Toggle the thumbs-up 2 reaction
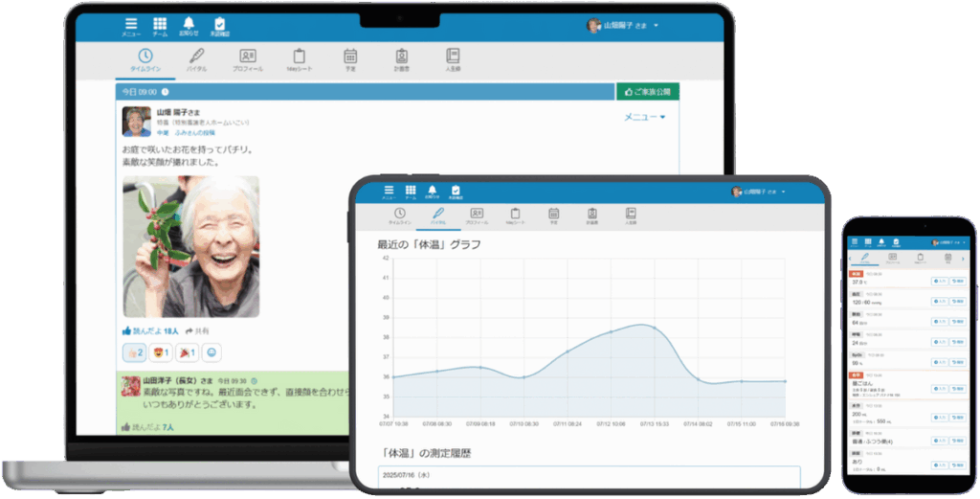980x499 pixels. tap(135, 352)
